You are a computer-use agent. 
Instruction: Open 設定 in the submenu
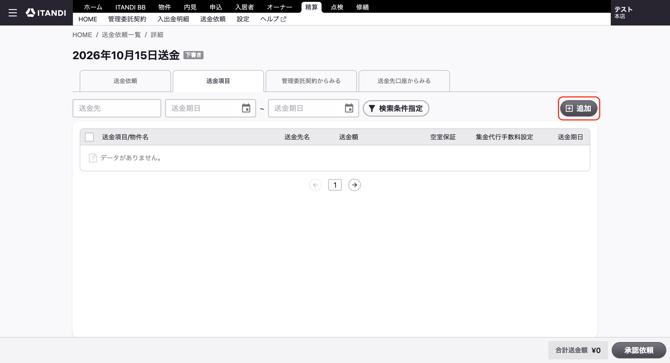243,19
